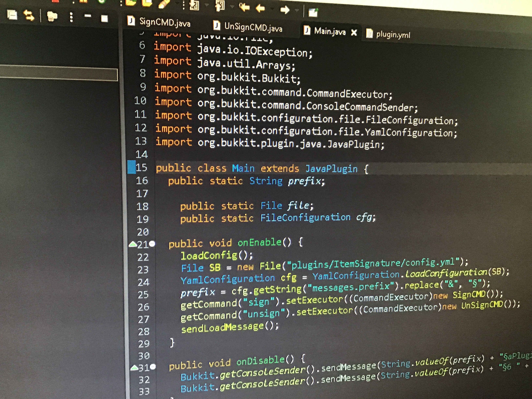
Task: Click 'java.util.Arrays' import text
Action: [x=244, y=64]
